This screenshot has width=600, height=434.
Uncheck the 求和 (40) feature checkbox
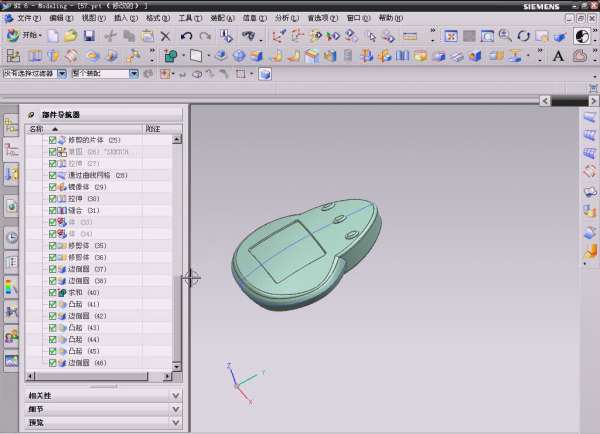point(53,292)
